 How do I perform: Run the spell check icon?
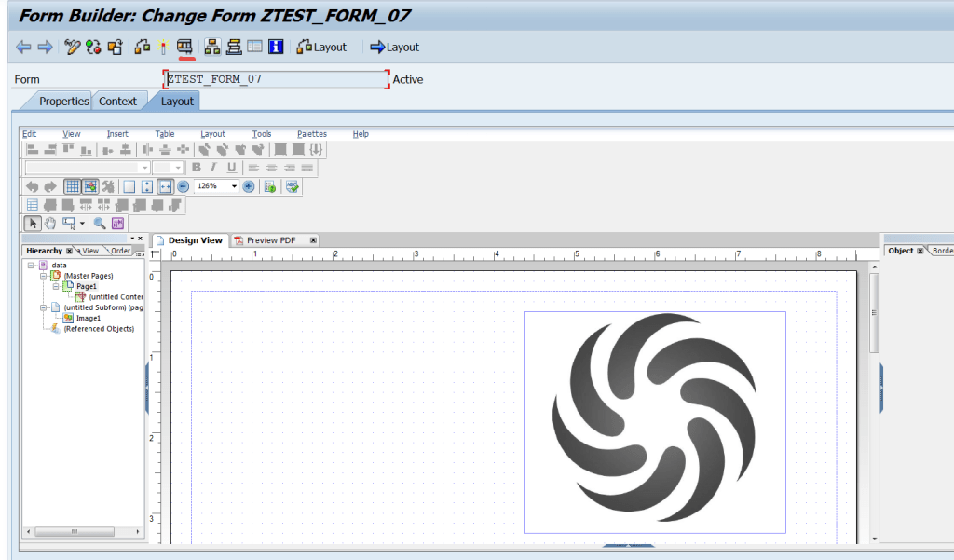pos(291,185)
